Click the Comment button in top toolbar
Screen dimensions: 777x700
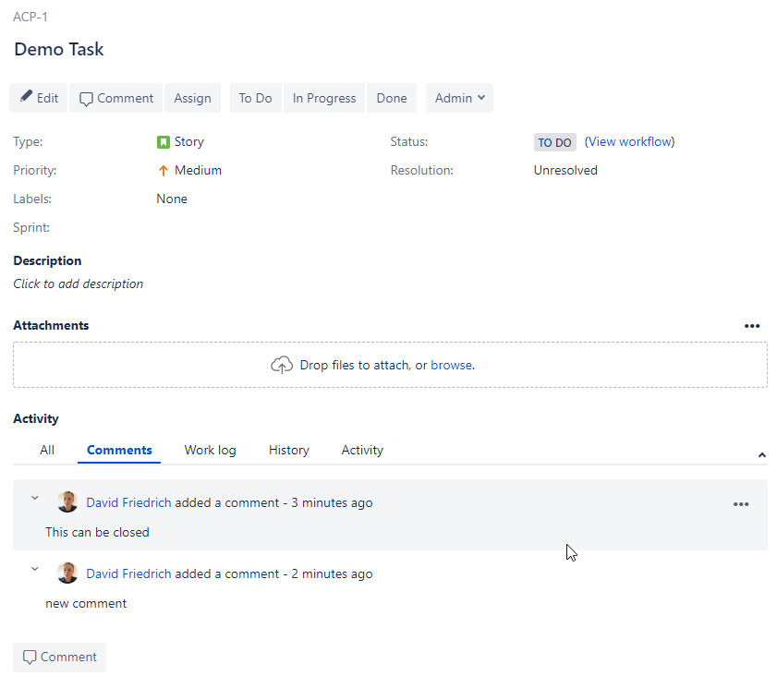[x=116, y=98]
